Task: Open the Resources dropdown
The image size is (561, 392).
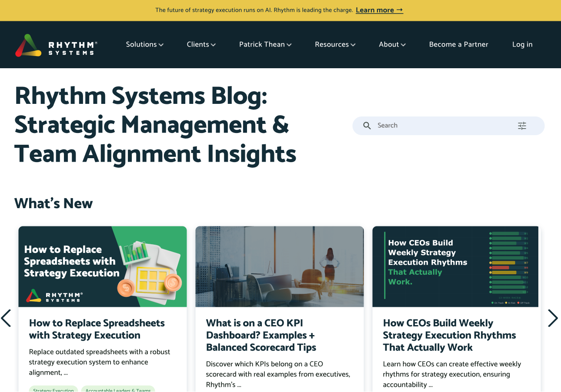Action: point(335,44)
